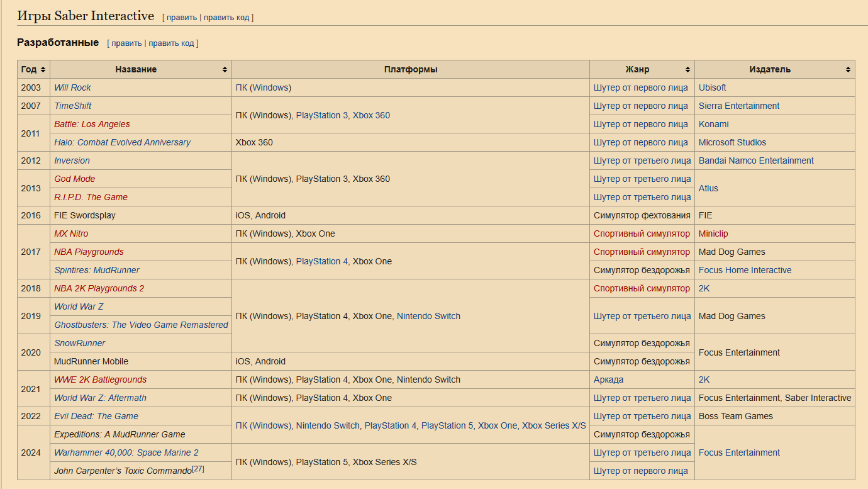Open red link NBA Playgrounds

pyautogui.click(x=89, y=252)
